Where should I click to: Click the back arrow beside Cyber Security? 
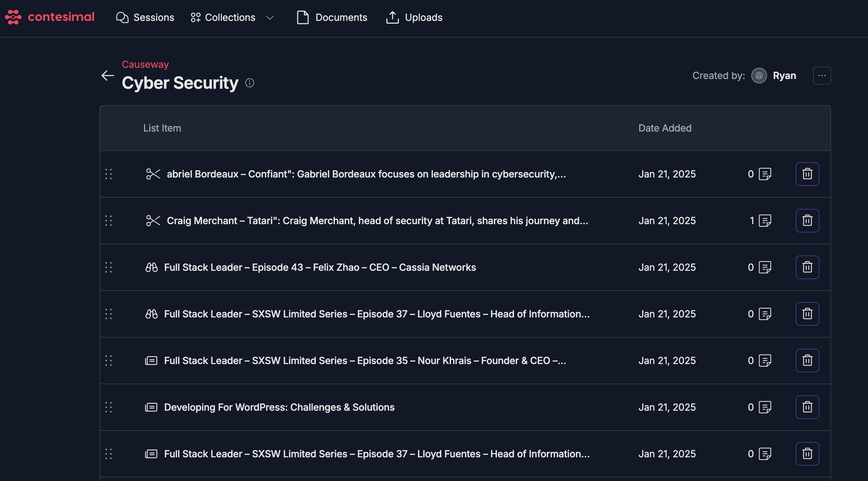tap(107, 76)
